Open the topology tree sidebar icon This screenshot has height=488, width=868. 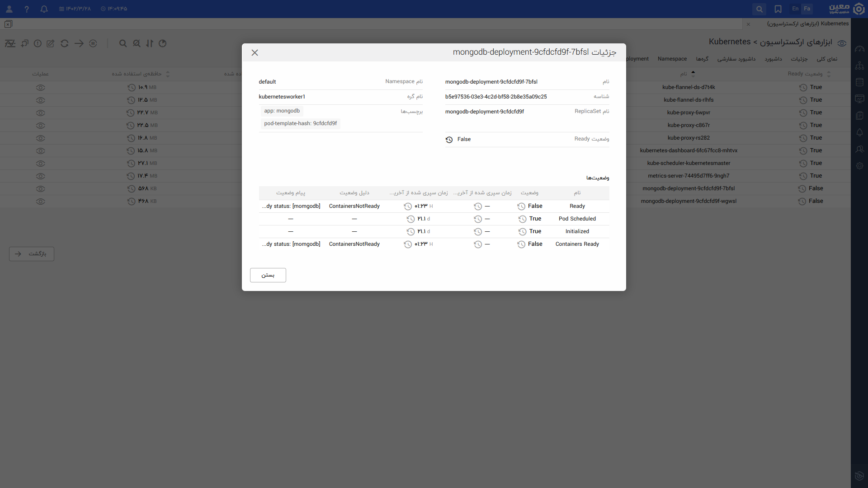tap(859, 66)
